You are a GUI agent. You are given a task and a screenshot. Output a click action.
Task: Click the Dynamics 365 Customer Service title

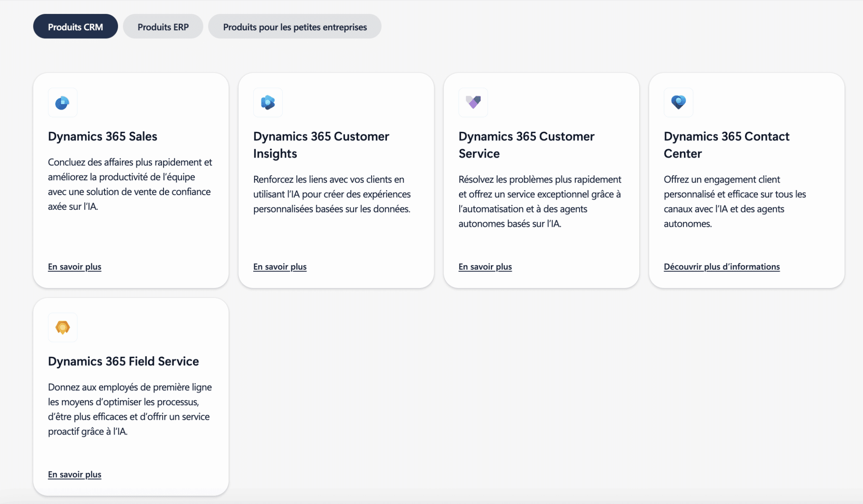(526, 145)
